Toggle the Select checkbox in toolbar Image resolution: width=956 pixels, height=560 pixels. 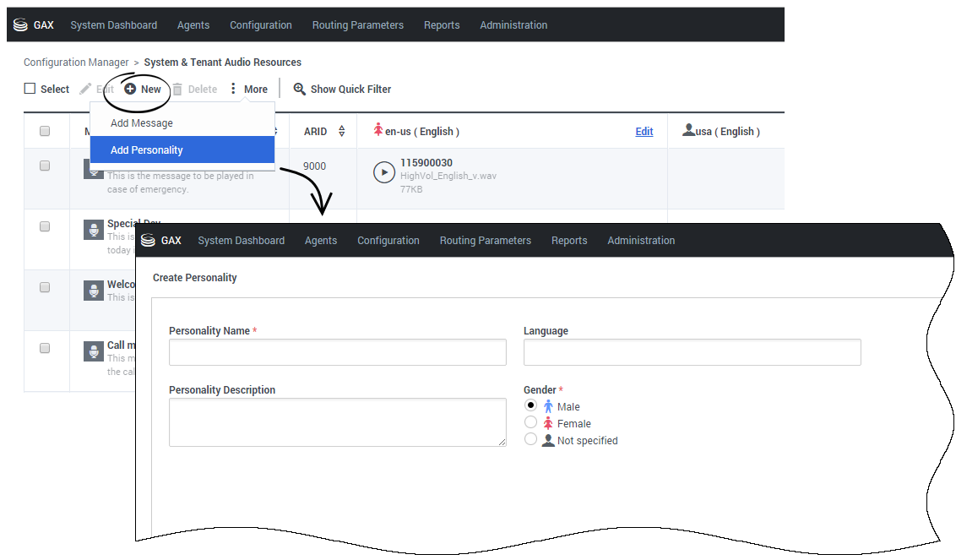tap(30, 90)
